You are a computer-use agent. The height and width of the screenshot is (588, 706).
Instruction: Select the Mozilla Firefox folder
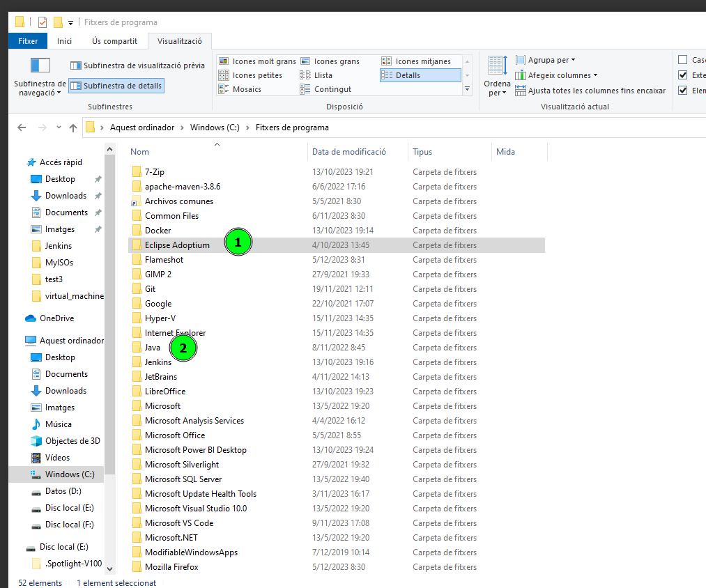(337, 567)
